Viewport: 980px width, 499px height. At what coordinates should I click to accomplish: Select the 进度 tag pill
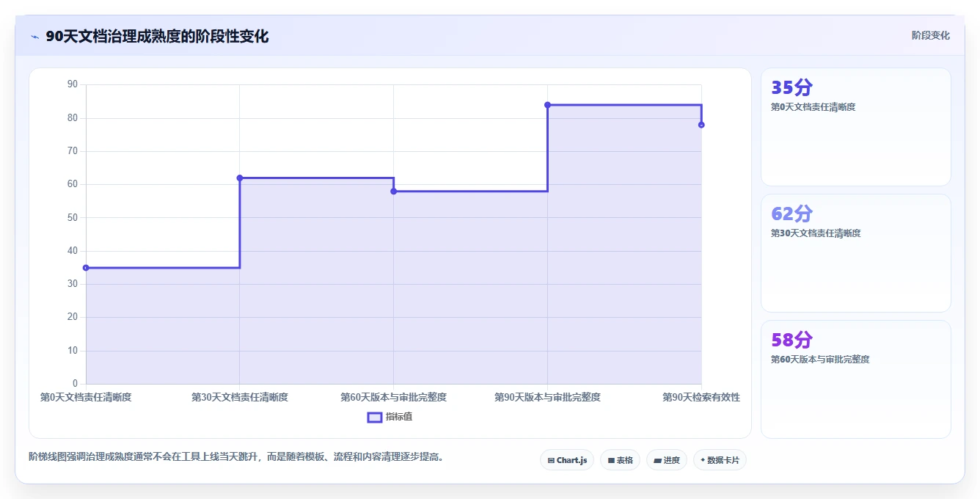(x=667, y=460)
